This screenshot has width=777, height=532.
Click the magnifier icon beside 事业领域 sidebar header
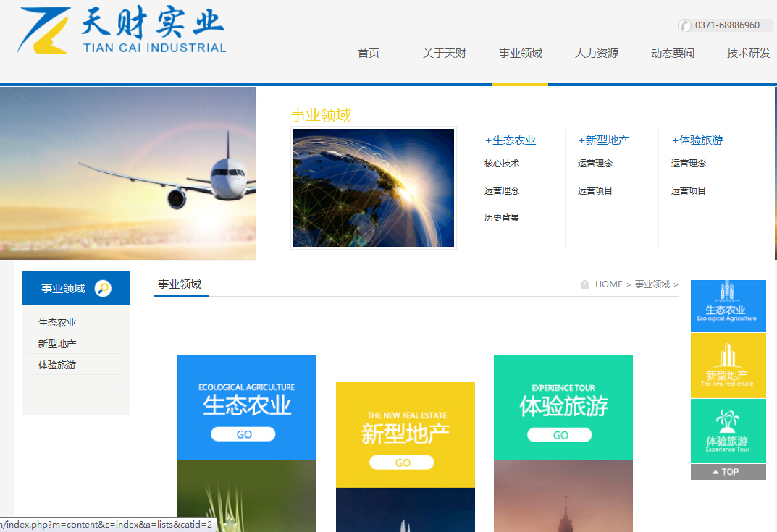pos(103,289)
